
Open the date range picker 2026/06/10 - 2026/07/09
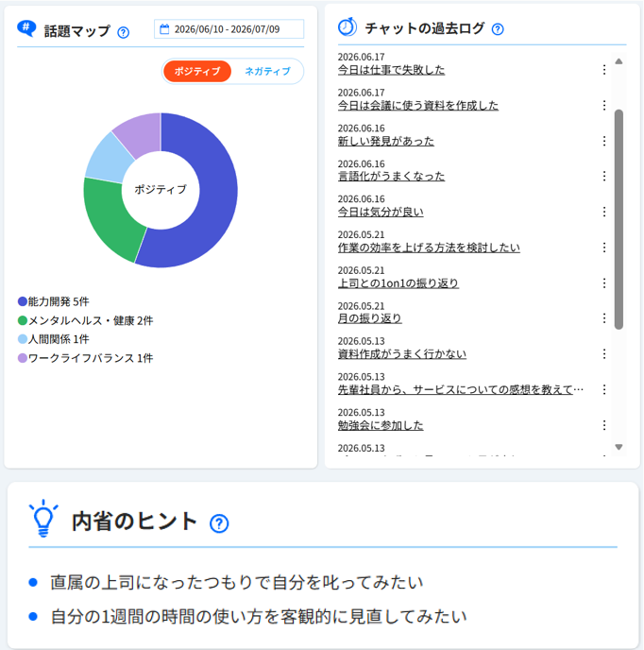pos(229,29)
